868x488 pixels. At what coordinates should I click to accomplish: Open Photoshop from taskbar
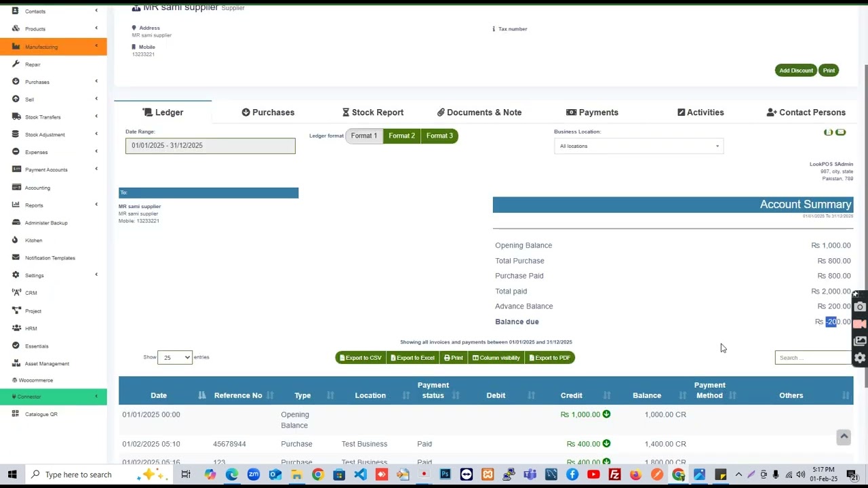[445, 474]
